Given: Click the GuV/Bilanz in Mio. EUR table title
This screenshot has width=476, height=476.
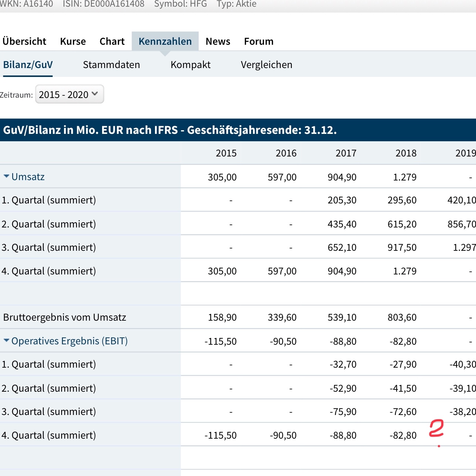Looking at the screenshot, I should (x=170, y=130).
